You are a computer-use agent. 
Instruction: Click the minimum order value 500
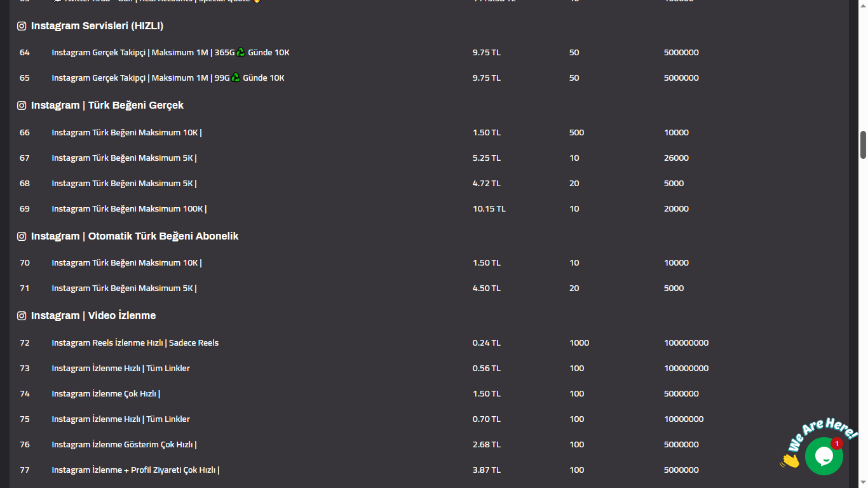pyautogui.click(x=577, y=133)
